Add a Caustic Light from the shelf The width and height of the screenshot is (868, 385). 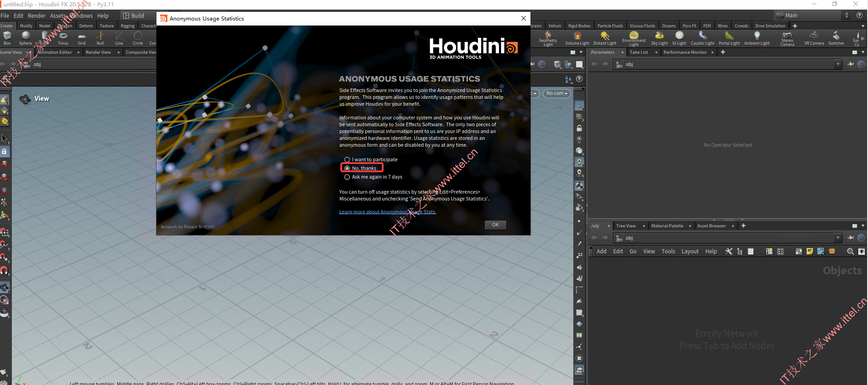702,38
